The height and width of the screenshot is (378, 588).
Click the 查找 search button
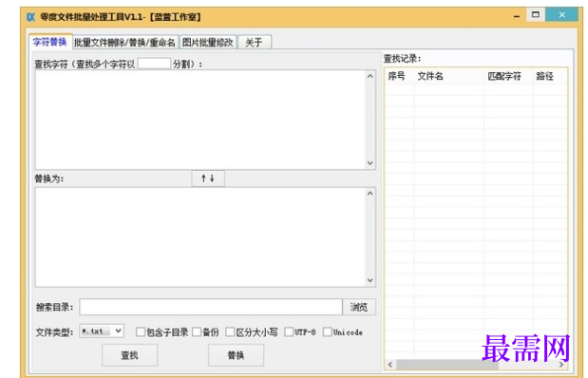click(x=130, y=355)
